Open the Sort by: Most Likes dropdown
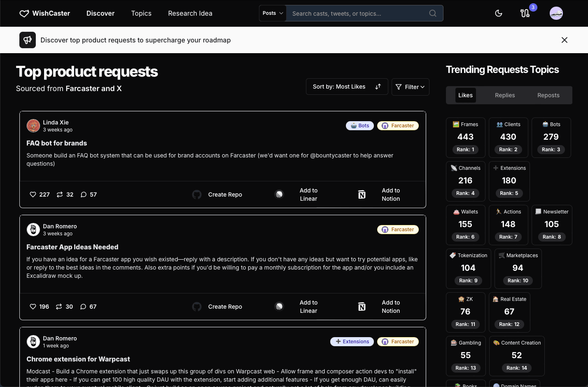 pyautogui.click(x=347, y=87)
